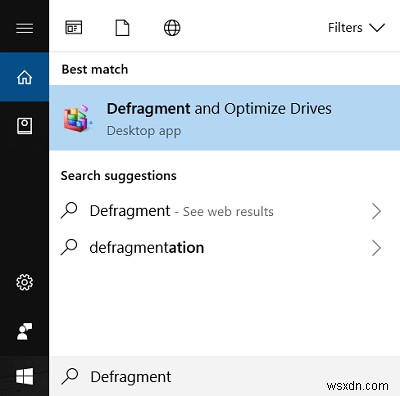400x396 pixels.
Task: Open Defragment and Optimize Drives app
Action: tap(224, 118)
